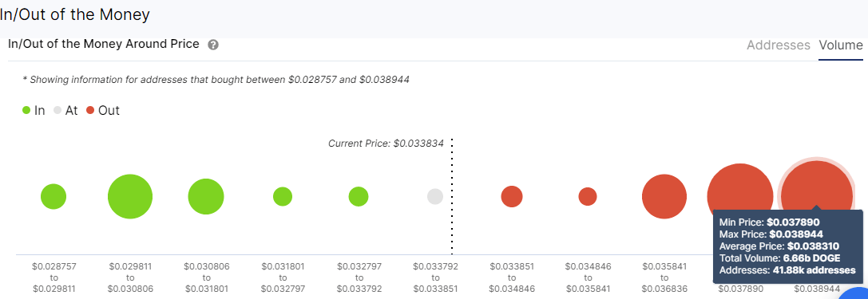Screen dimensions: 868x299
Task: Toggle the red Out legend item
Action: (x=103, y=111)
